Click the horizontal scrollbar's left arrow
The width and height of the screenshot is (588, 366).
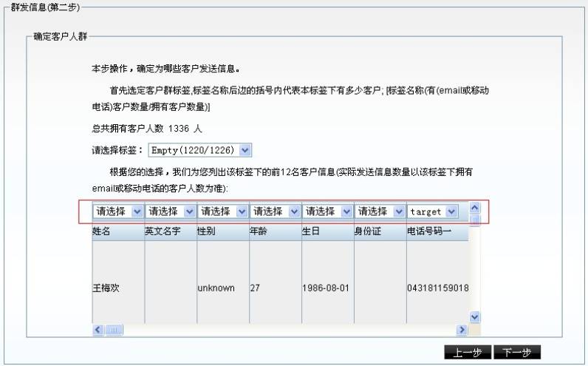pos(98,330)
